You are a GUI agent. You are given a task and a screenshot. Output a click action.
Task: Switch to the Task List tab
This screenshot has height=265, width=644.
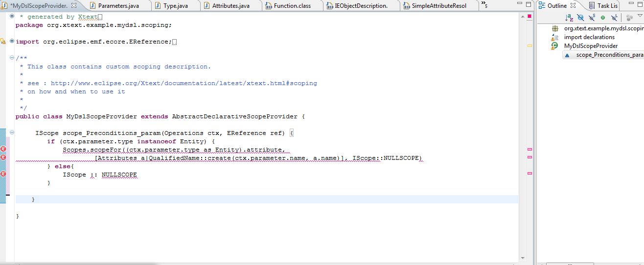(x=607, y=6)
